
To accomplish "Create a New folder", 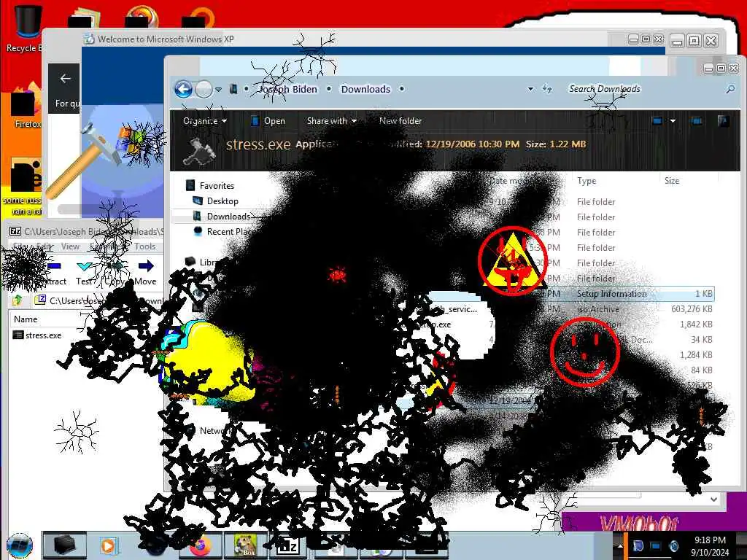I will [x=400, y=121].
